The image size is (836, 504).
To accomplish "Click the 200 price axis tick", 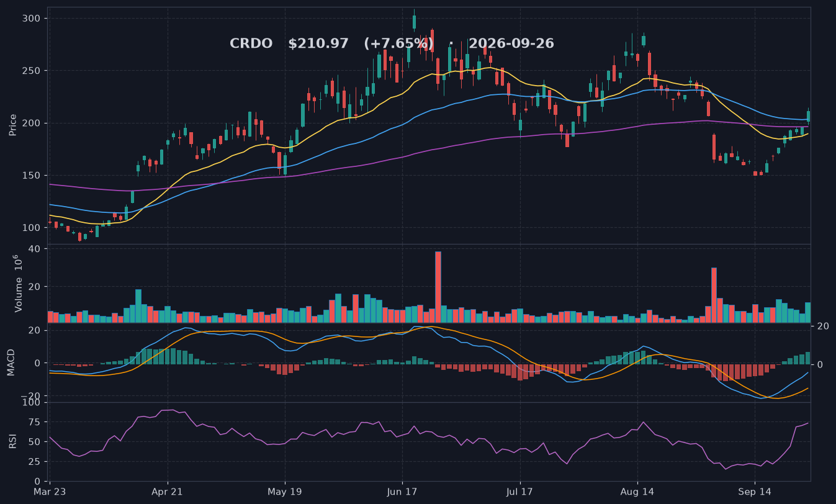I will coord(32,123).
